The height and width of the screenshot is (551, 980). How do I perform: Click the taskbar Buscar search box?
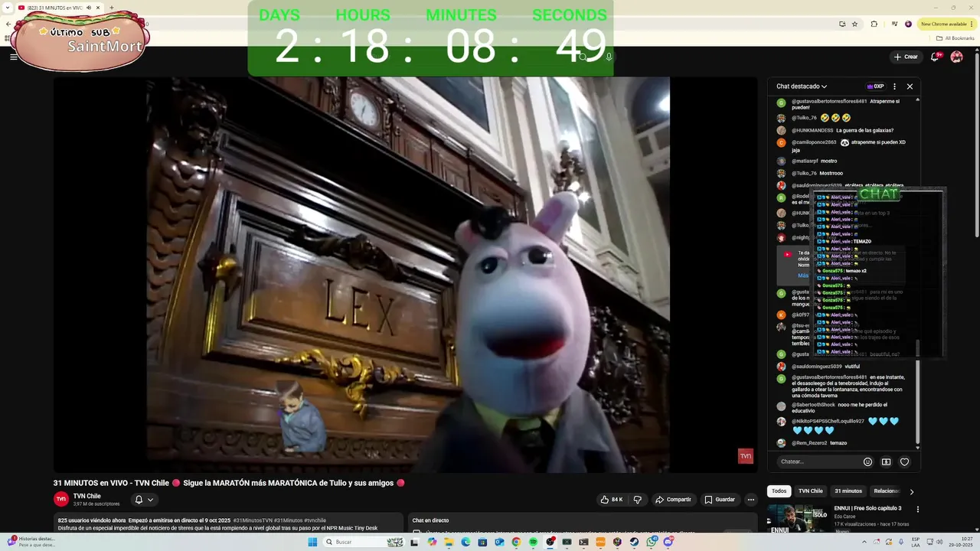[364, 542]
